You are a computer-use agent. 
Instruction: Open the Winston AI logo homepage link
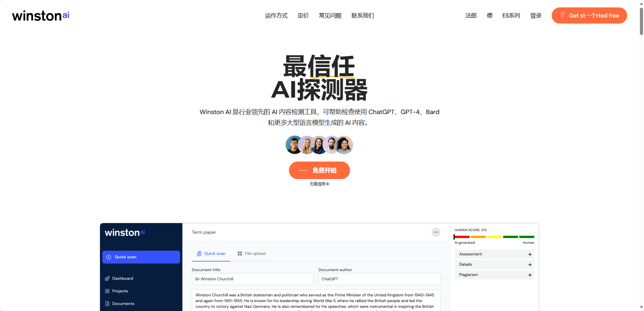[41, 15]
